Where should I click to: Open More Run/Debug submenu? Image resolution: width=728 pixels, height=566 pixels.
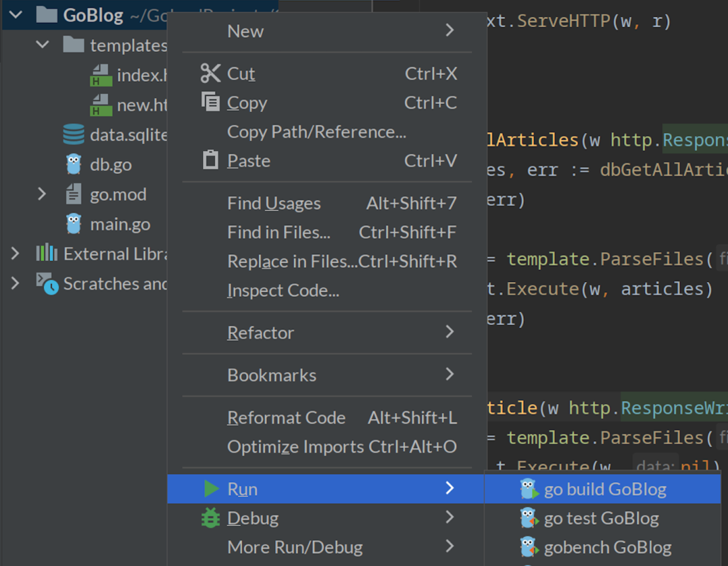coord(327,547)
